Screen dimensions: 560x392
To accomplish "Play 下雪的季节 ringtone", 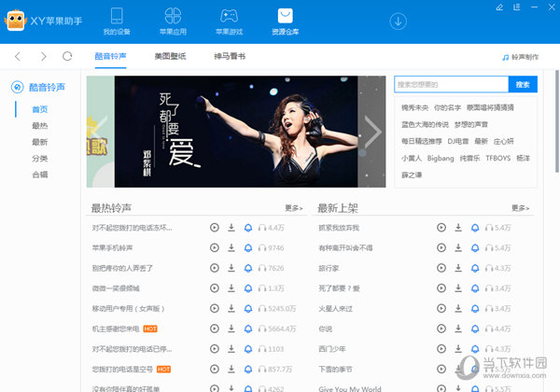I will pos(441,370).
